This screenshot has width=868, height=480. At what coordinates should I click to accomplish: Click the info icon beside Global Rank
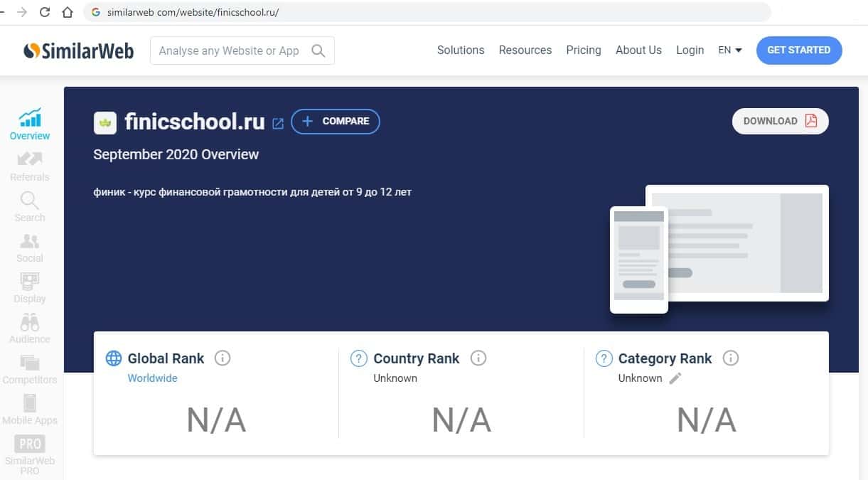223,358
